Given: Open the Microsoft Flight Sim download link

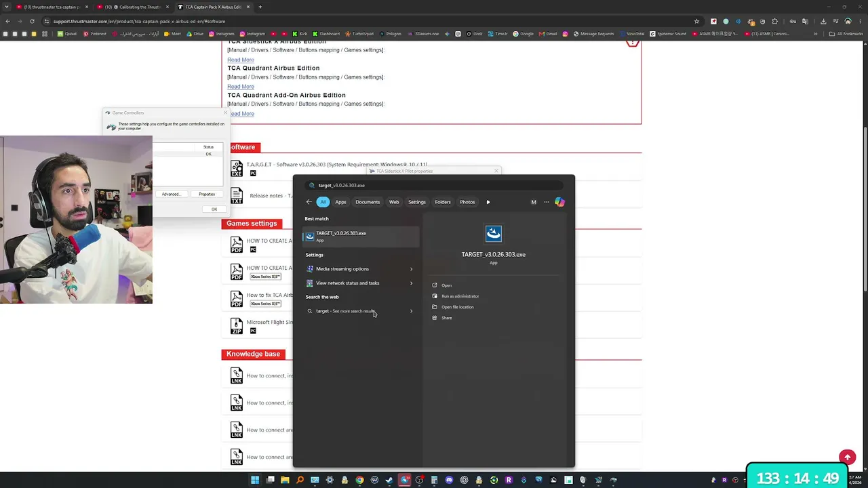Looking at the screenshot, I should click(269, 322).
